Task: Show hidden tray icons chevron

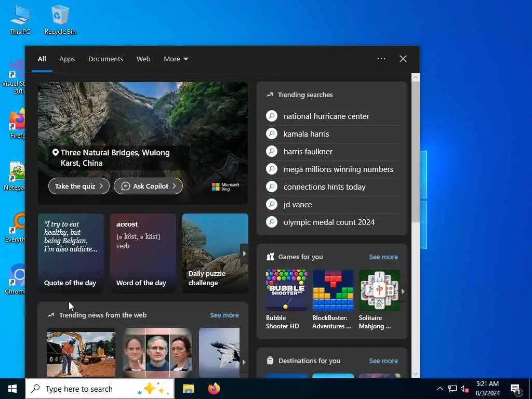Action: coord(440,389)
